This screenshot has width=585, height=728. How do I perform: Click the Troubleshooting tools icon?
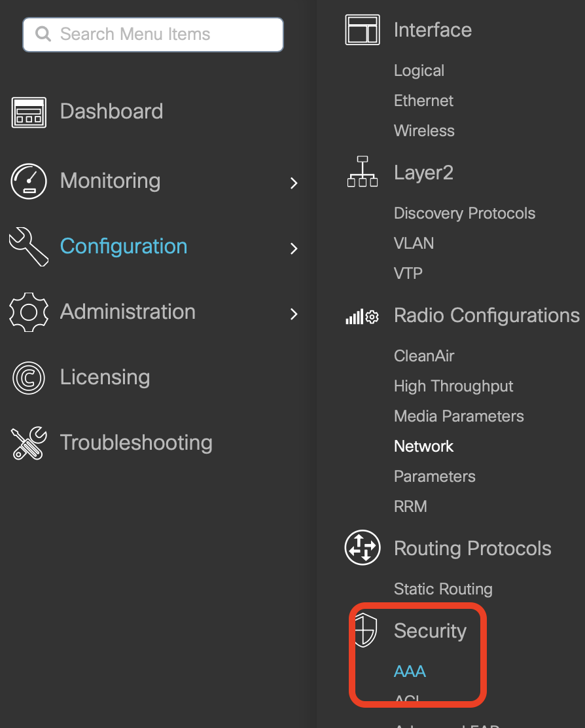(x=29, y=443)
